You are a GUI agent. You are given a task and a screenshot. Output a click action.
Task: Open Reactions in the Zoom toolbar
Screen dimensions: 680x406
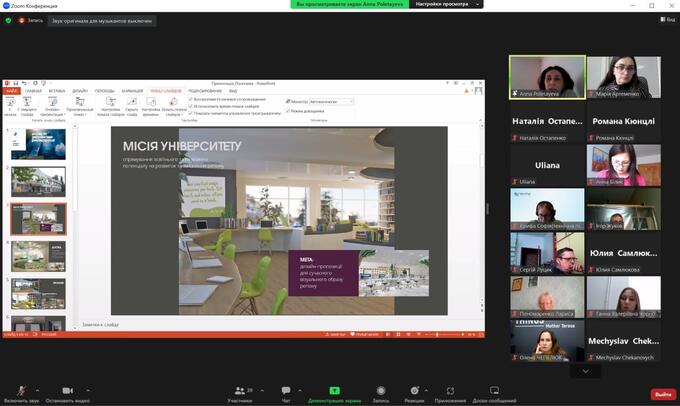(x=413, y=389)
